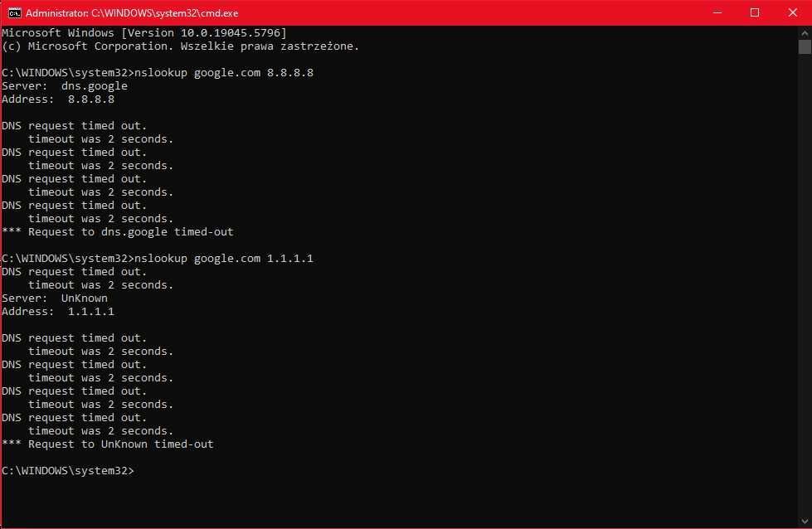Close the cmd.exe window

792,12
